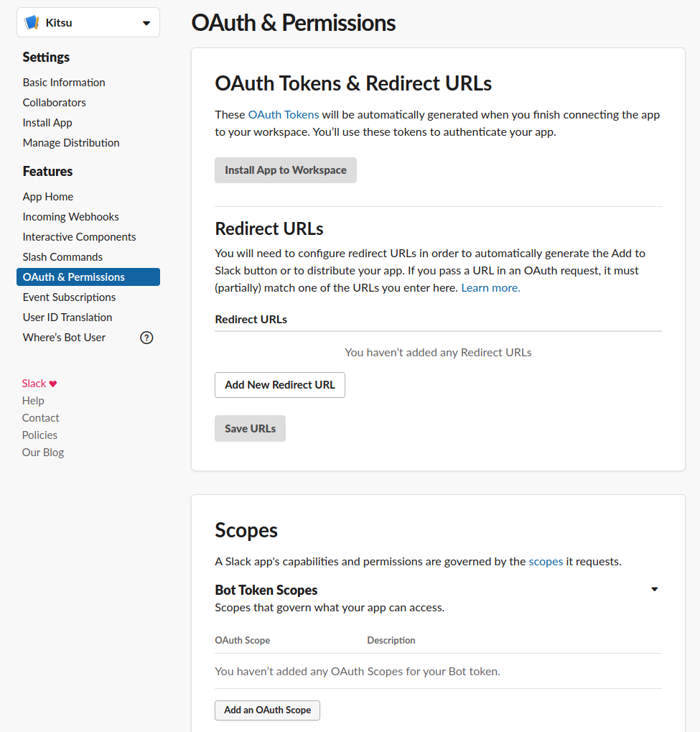Viewport: 700px width, 732px height.
Task: Go to Collaborators page
Action: point(54,103)
